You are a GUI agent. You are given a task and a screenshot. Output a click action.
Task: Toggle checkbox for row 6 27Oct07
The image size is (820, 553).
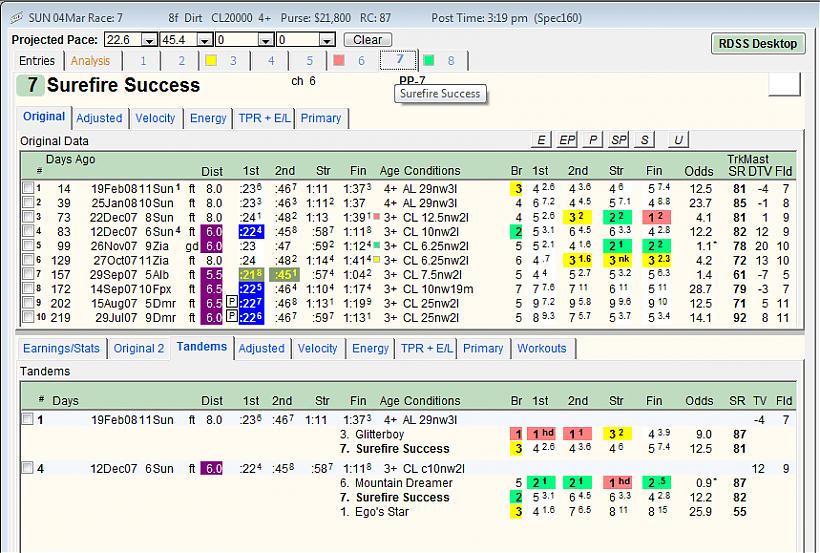[28, 259]
